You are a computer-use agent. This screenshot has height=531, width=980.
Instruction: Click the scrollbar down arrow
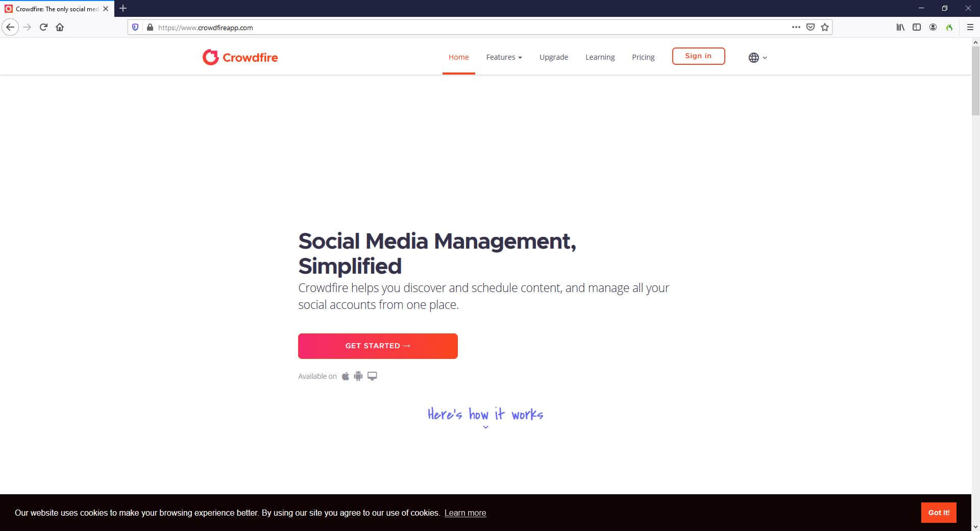click(975, 526)
